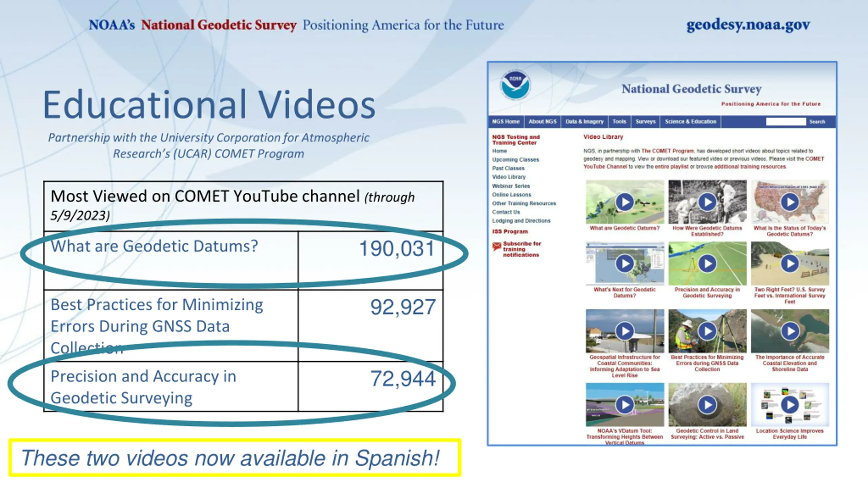Click 'Geodetic Control in Land Surveying' caption
This screenshot has width=868, height=488.
coord(707,434)
